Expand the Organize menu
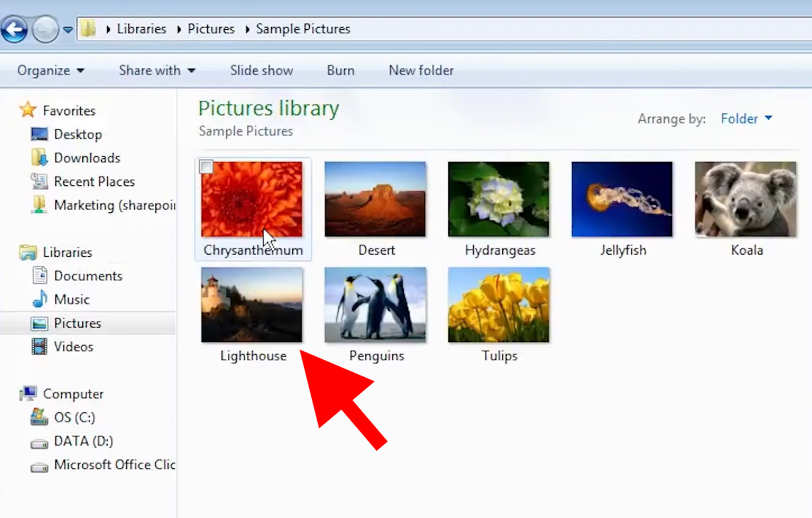The width and height of the screenshot is (812, 518). (x=50, y=70)
